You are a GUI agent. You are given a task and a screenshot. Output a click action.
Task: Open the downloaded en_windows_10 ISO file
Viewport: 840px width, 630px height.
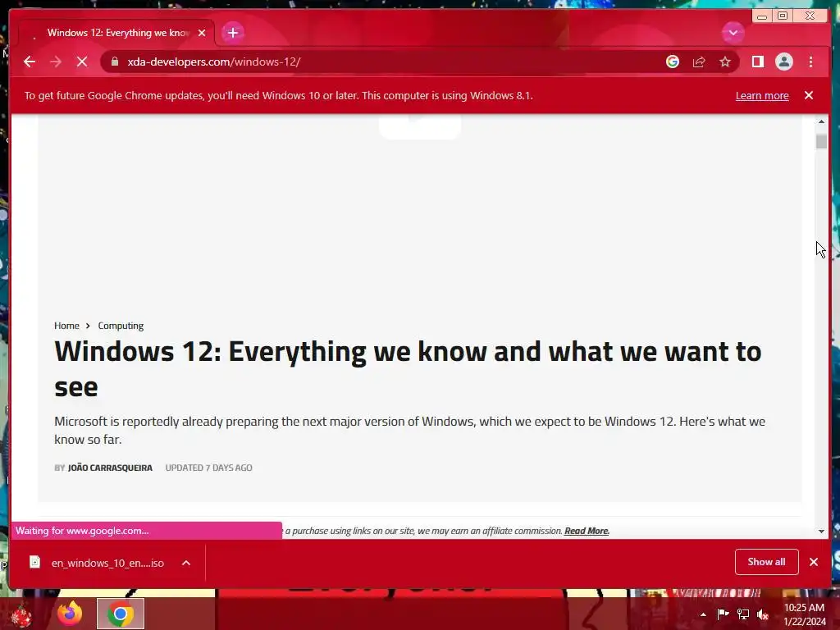107,563
